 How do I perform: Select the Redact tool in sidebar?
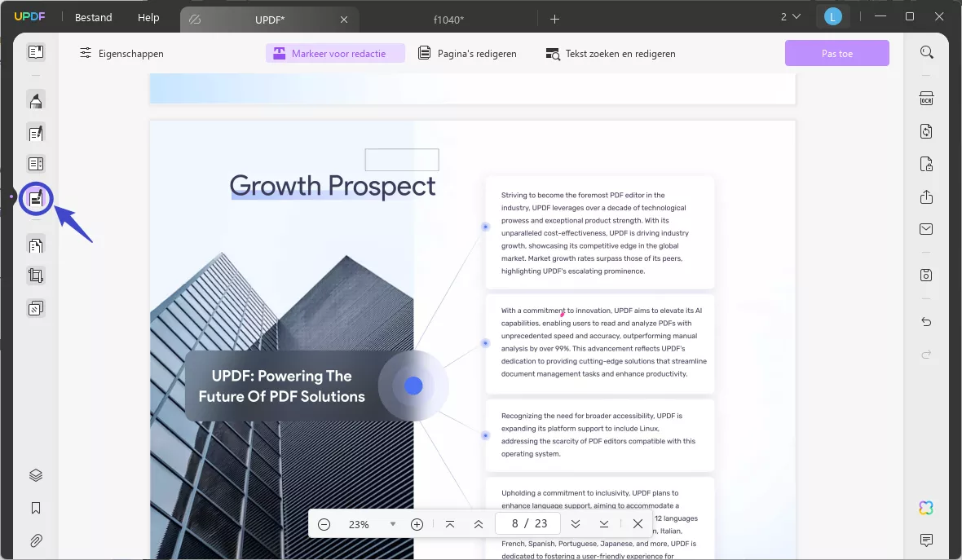click(36, 198)
